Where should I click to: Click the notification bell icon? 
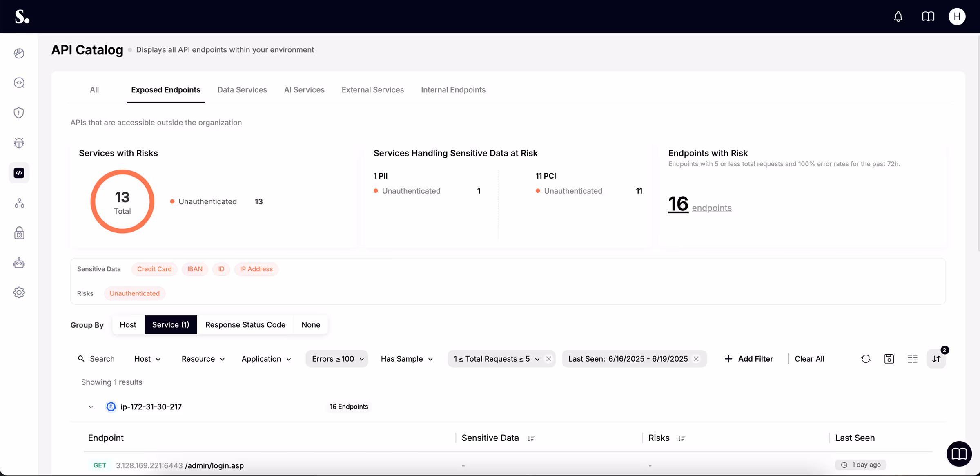tap(898, 17)
